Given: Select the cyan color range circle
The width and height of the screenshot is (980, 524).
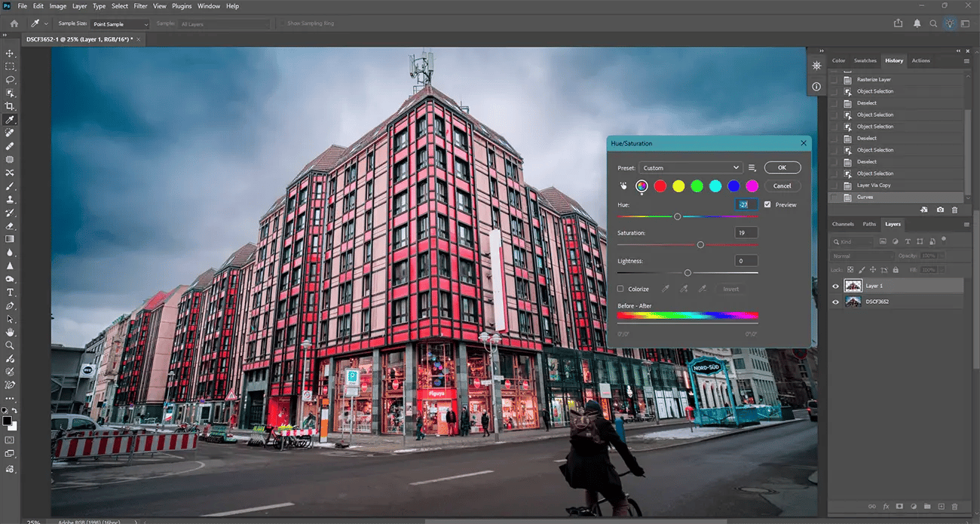Looking at the screenshot, I should point(715,185).
